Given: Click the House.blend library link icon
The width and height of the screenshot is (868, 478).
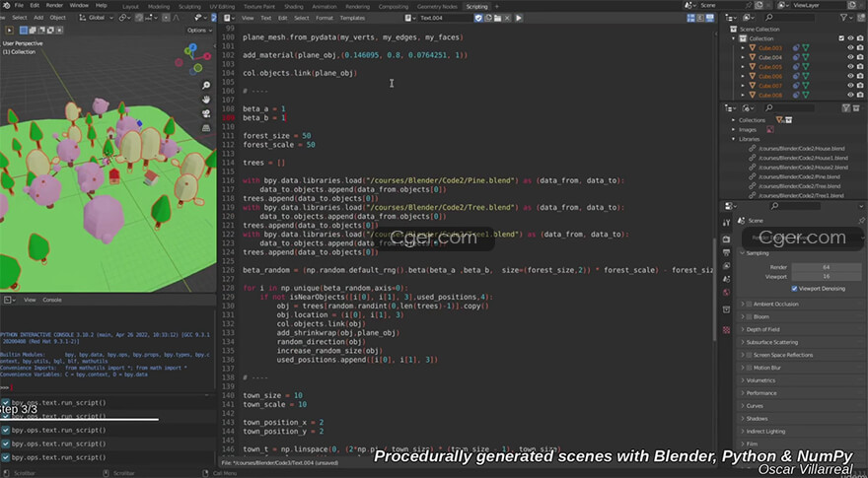Looking at the screenshot, I should (x=753, y=148).
